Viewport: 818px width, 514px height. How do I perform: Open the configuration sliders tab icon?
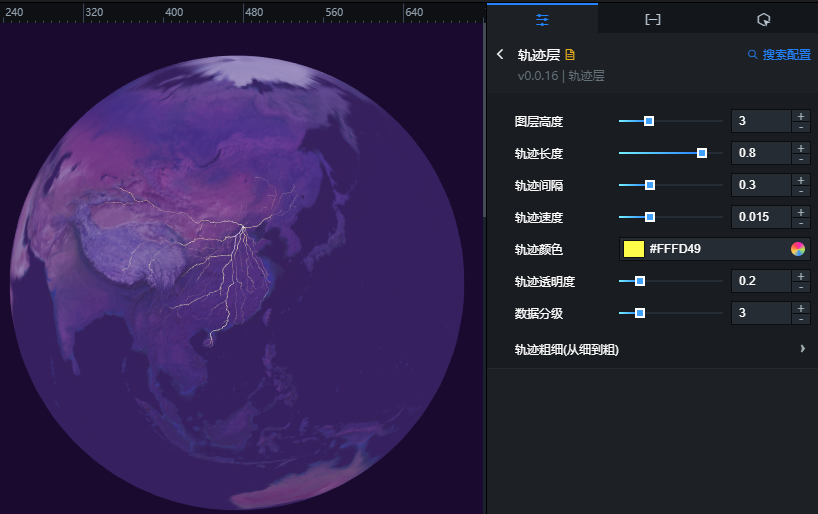click(x=542, y=20)
